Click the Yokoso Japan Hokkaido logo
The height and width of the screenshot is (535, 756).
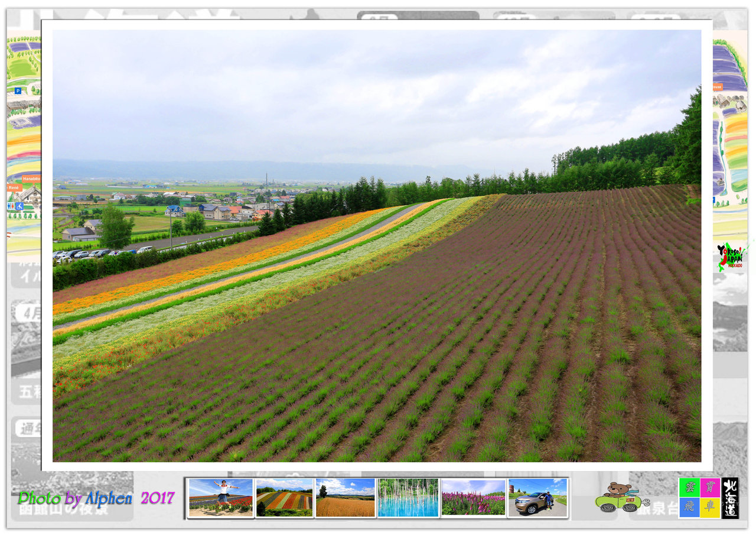(x=731, y=256)
